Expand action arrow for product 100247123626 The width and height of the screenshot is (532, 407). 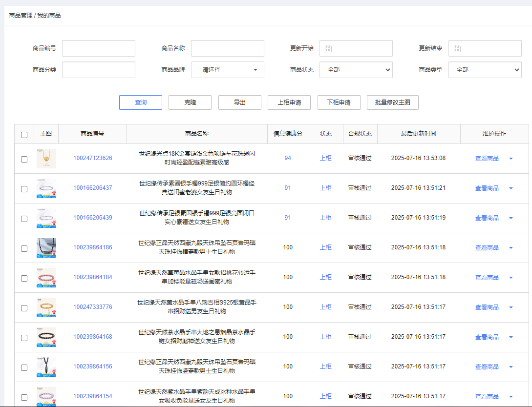click(511, 159)
